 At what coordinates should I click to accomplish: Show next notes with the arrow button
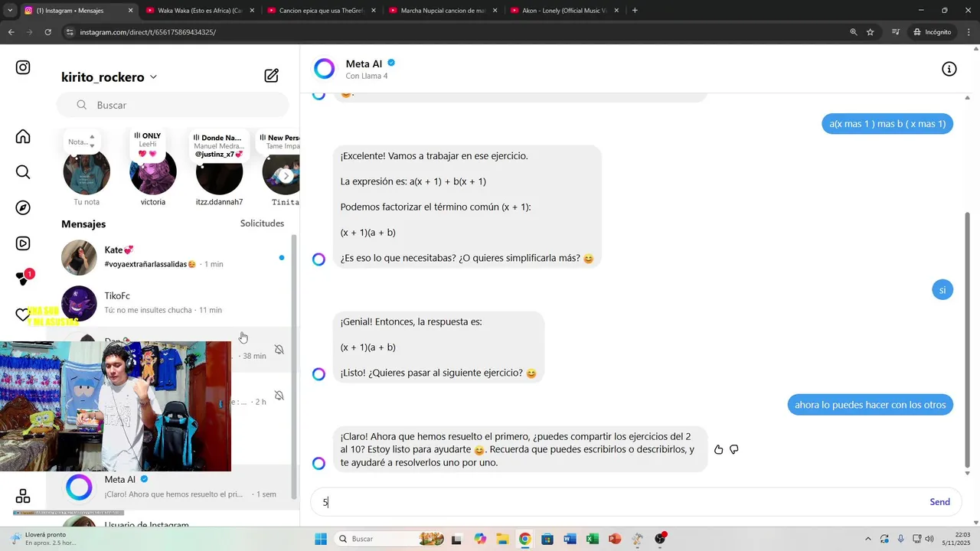pos(286,175)
